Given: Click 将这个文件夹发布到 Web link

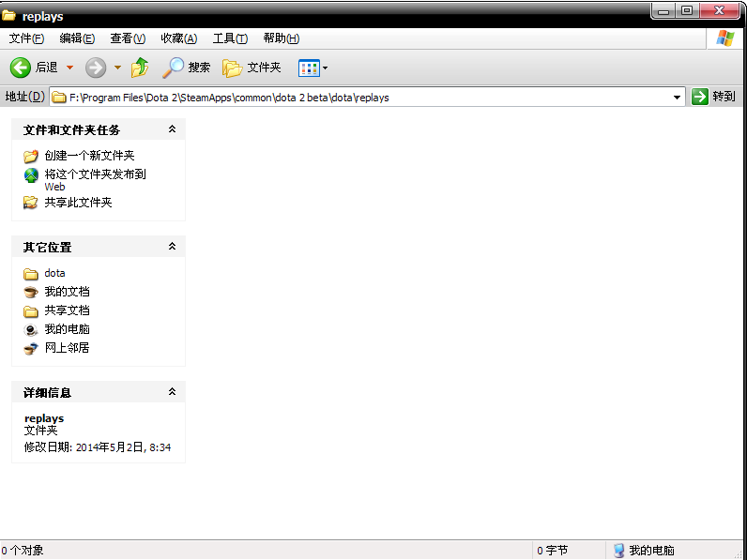Looking at the screenshot, I should point(96,180).
